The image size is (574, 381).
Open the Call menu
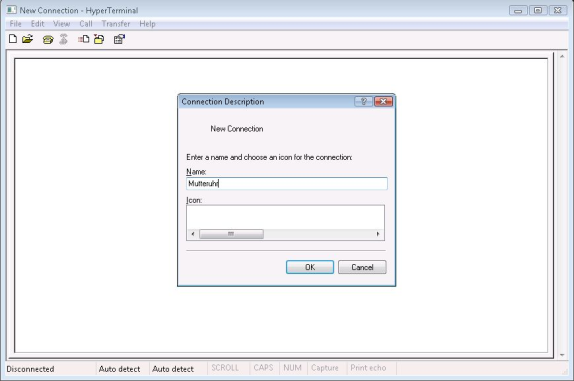pos(86,24)
